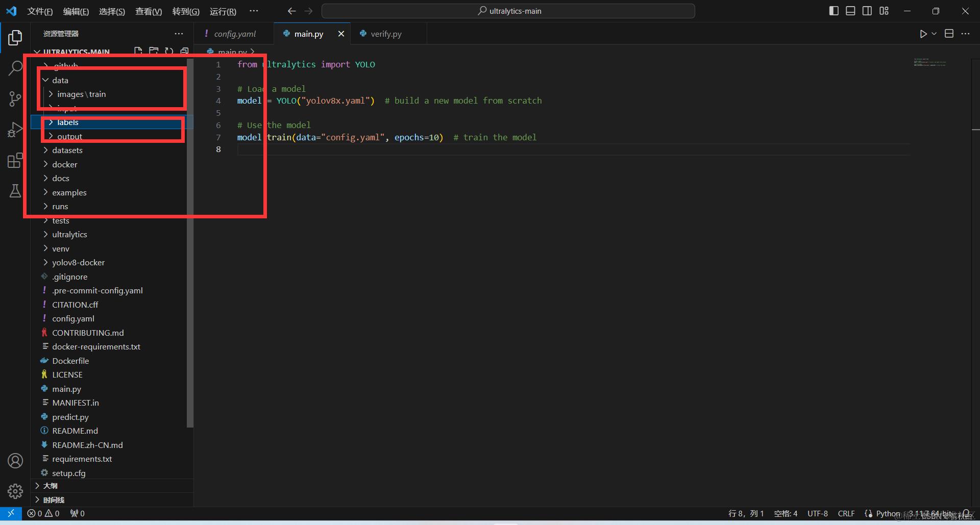980x525 pixels.
Task: Change file encoding via UTF-8
Action: point(818,513)
